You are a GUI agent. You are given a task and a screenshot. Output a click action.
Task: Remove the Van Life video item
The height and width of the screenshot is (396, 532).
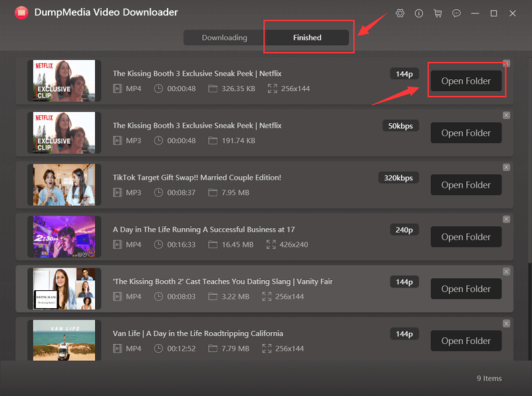(506, 323)
